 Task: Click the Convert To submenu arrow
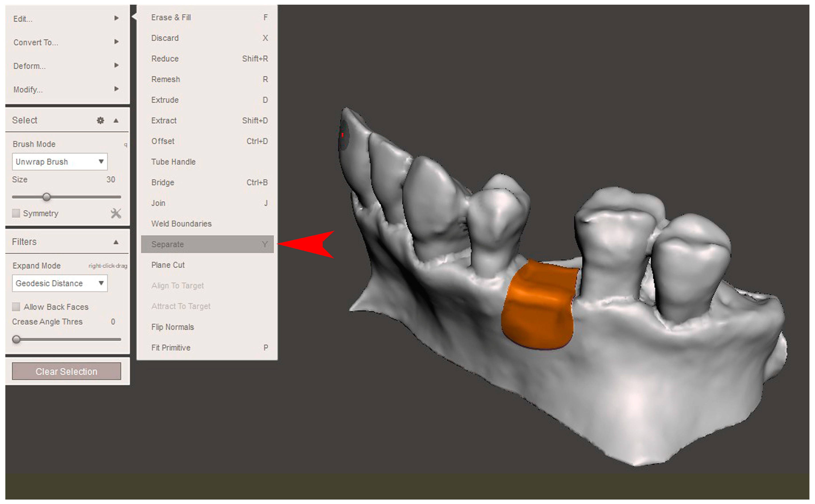[116, 42]
